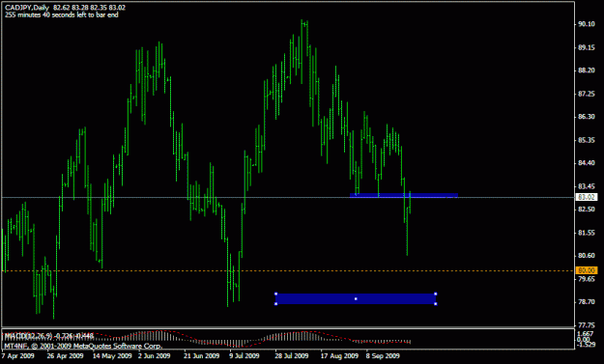Click the 77.75 price scale label
Image resolution: width=604 pixels, height=364 pixels.
586,325
